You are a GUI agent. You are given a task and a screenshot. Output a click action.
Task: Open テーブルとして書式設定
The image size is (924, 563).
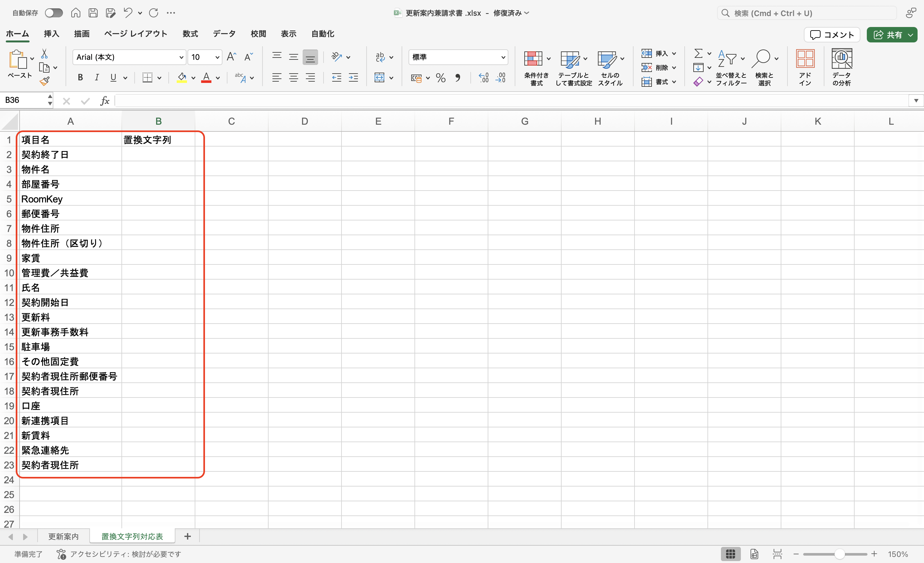point(573,68)
